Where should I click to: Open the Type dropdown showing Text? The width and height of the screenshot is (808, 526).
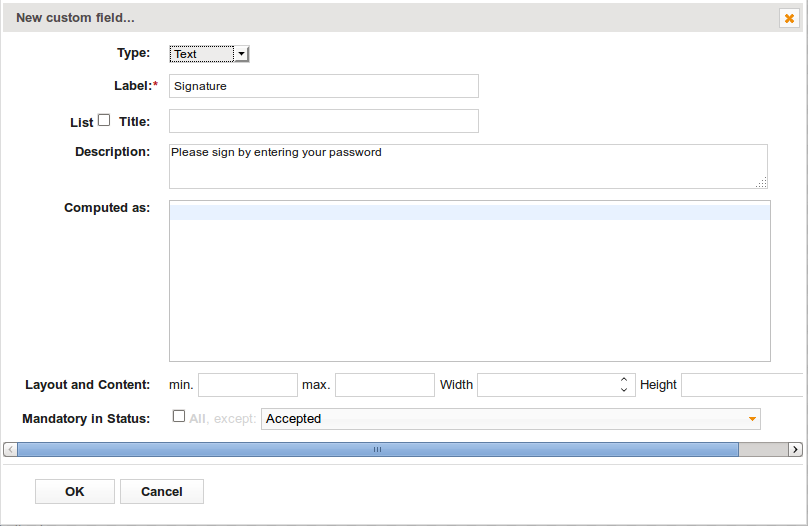[x=209, y=54]
